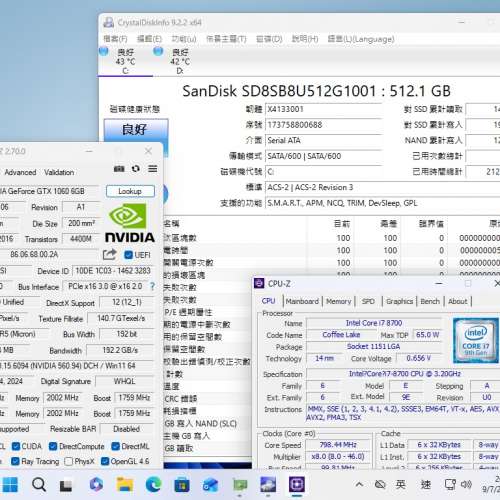Click the GPU-Z screenshot camera icon
Viewport: 500px width, 500px height.
[x=119, y=169]
